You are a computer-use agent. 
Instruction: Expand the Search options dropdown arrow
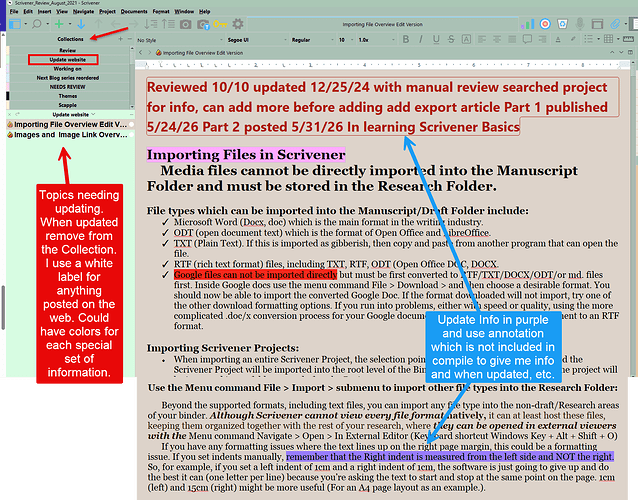coord(48,24)
